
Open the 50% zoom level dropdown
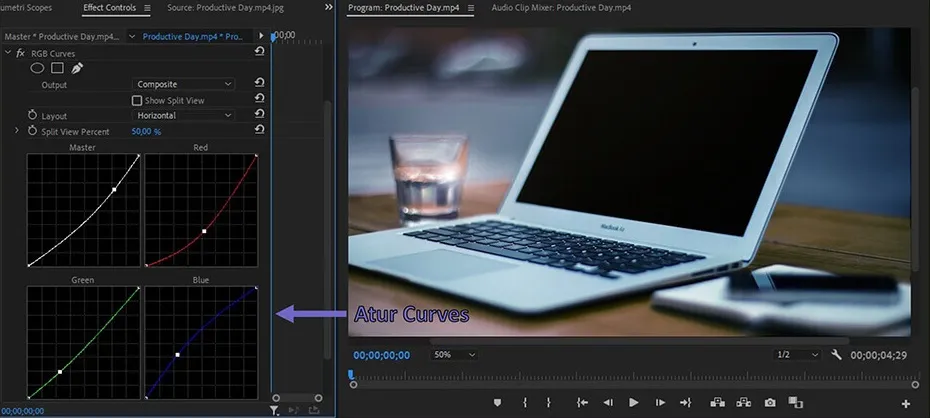454,355
